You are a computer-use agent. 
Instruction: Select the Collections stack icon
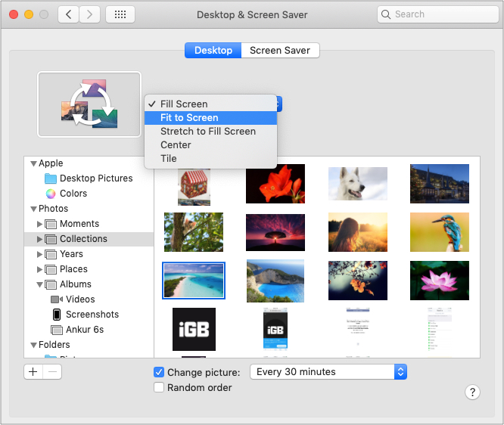pos(51,239)
